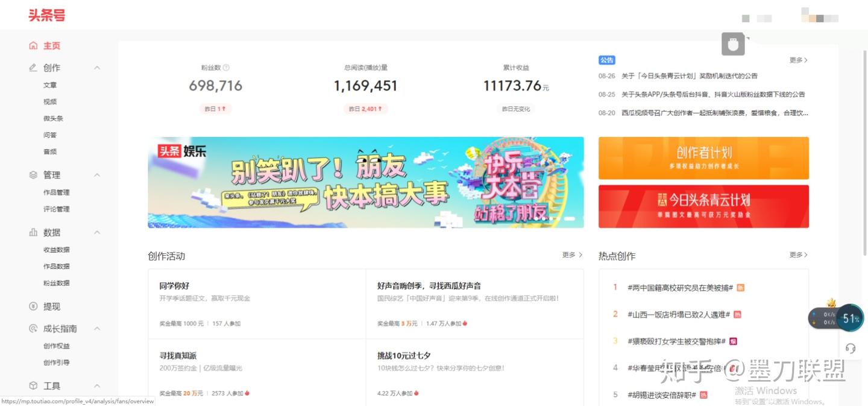Collapse the 管理 section chevron
Screen dimensions: 868x406
click(x=97, y=174)
